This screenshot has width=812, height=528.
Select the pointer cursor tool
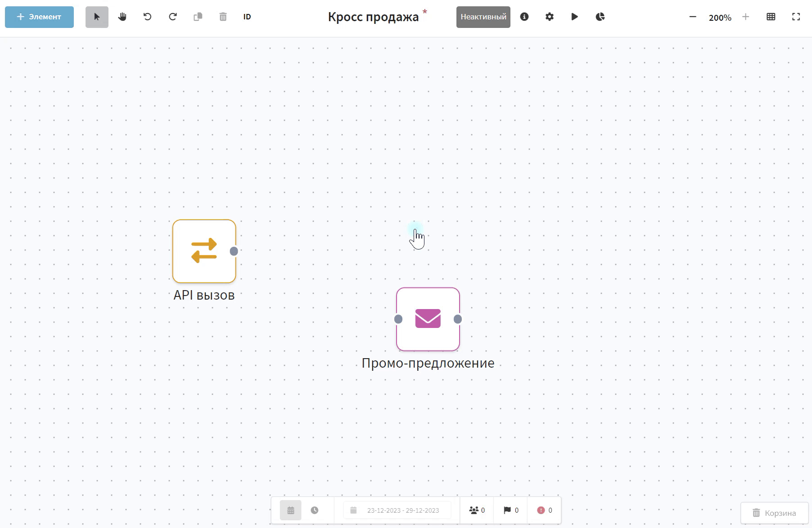(x=97, y=17)
